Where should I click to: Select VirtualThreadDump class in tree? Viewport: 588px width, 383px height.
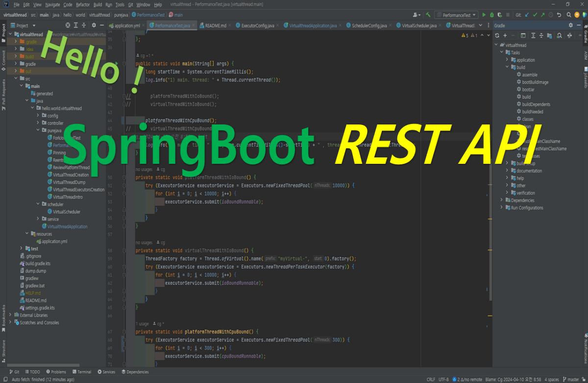[x=69, y=182]
